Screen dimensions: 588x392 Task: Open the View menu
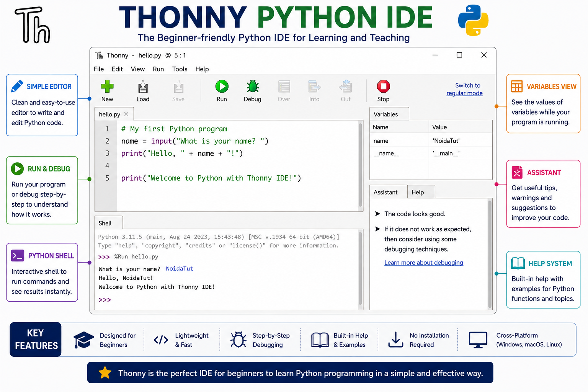(x=138, y=69)
